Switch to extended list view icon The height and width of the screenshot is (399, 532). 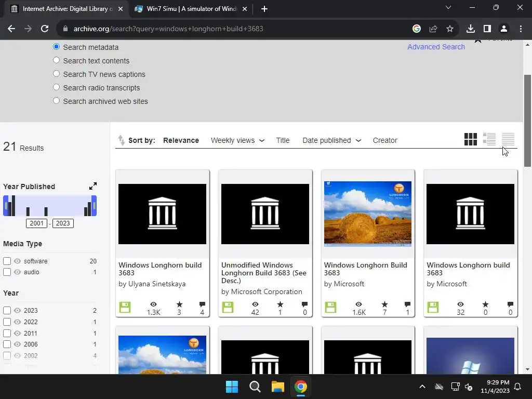click(489, 139)
